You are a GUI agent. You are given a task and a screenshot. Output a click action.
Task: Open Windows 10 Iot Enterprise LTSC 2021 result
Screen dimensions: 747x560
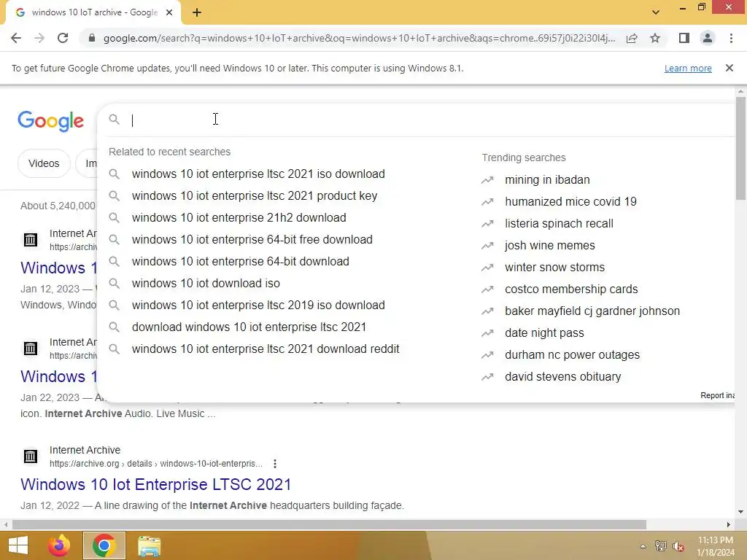pos(156,484)
